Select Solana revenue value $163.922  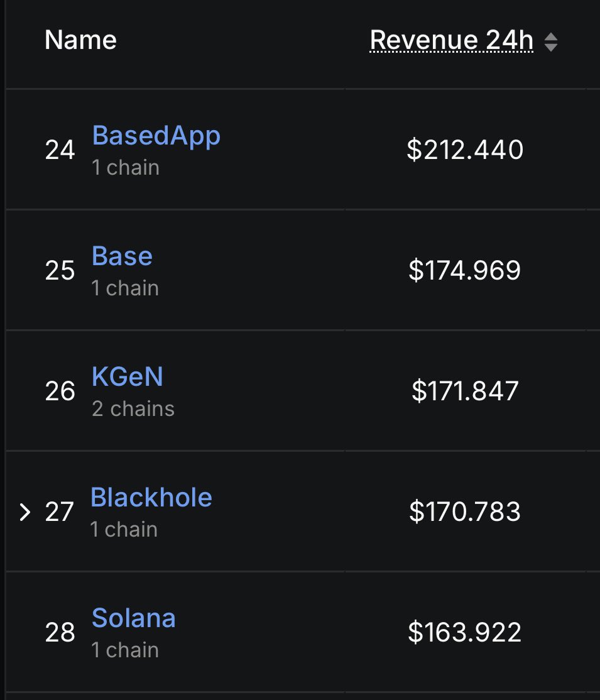pyautogui.click(x=465, y=632)
